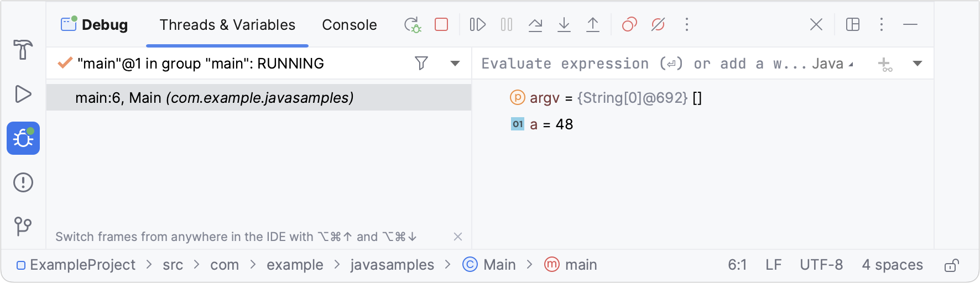Viewport: 980px width, 283px height.
Task: Switch to Threads & Variables tab
Action: pyautogui.click(x=227, y=25)
